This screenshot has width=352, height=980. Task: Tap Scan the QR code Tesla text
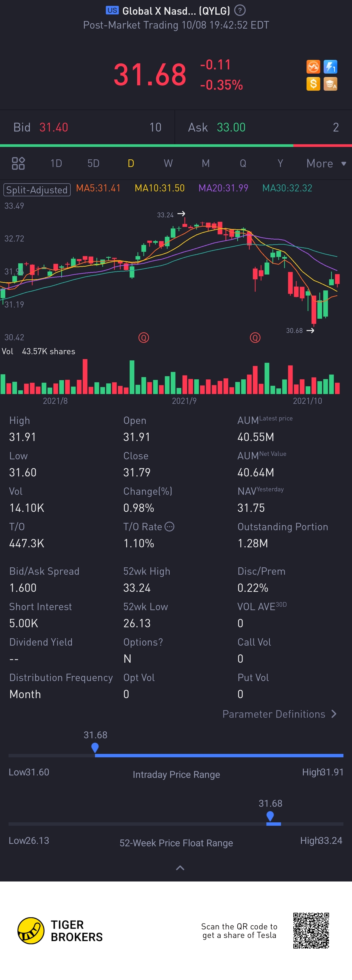pyautogui.click(x=239, y=931)
